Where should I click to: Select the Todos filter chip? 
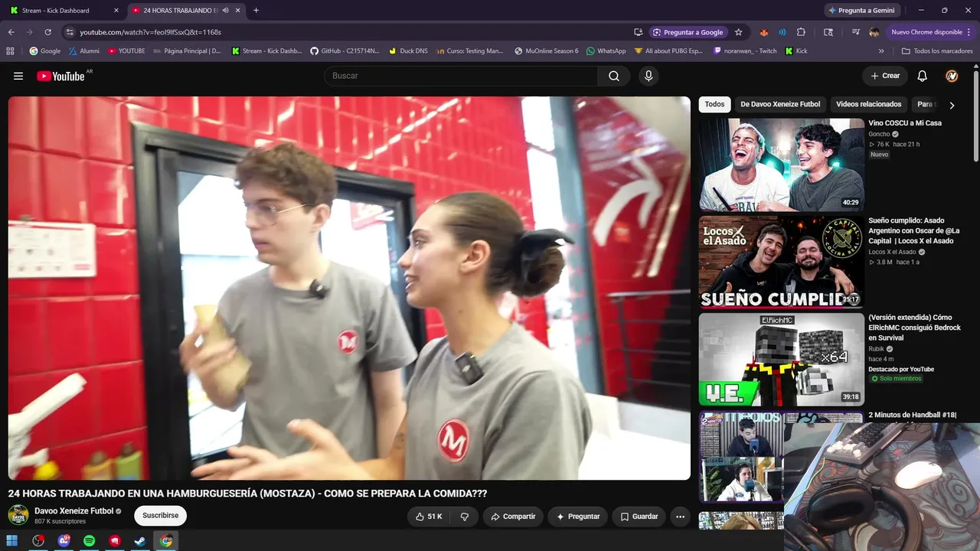click(714, 104)
